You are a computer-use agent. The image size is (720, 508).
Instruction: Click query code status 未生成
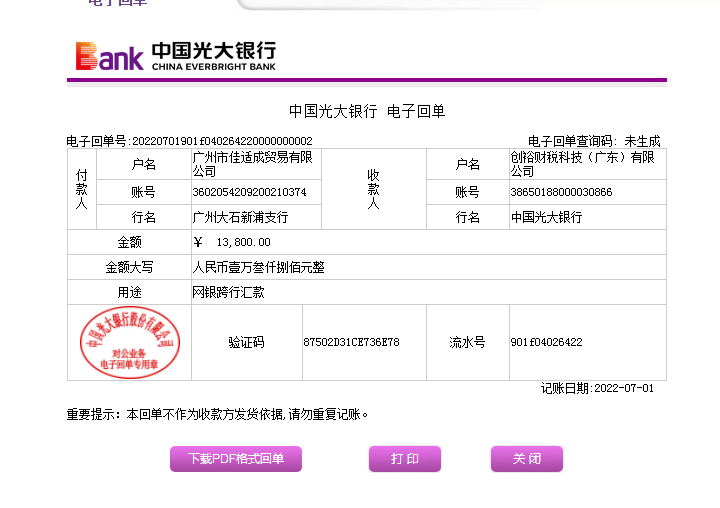(642, 141)
